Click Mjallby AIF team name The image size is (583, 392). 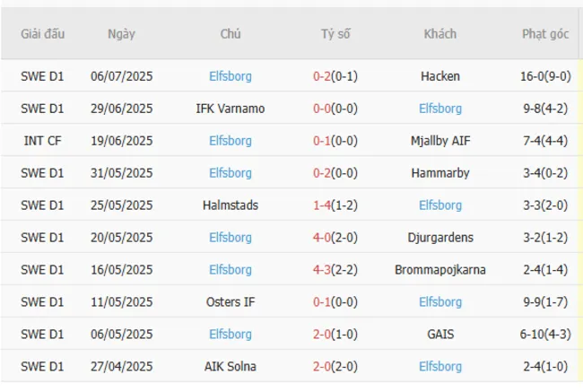point(439,141)
